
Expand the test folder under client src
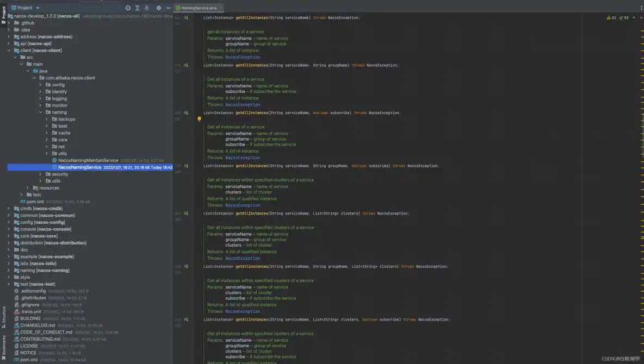(21, 194)
